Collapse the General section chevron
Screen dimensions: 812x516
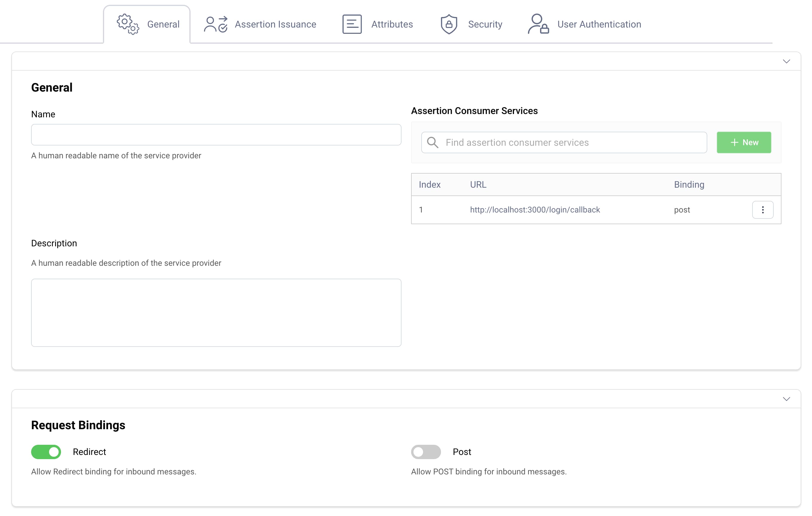coord(787,61)
